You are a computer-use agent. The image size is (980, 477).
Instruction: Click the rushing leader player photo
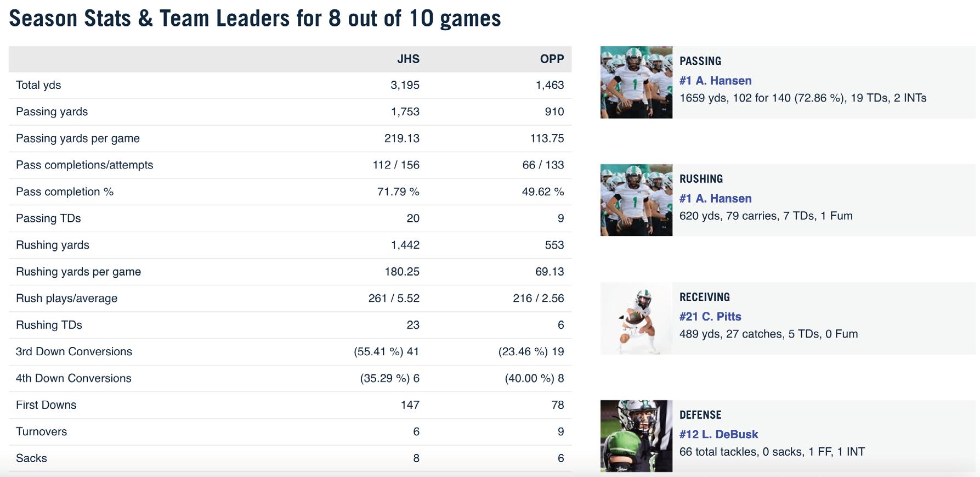click(x=636, y=200)
